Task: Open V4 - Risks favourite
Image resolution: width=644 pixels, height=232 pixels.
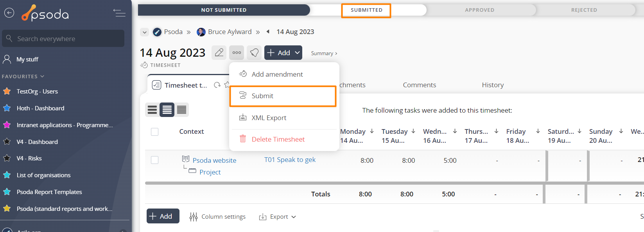Action: coord(29,158)
